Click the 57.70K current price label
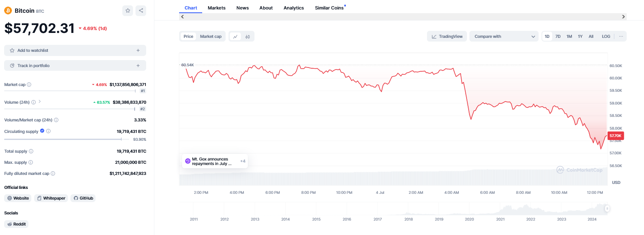The image size is (644, 235). click(x=616, y=136)
